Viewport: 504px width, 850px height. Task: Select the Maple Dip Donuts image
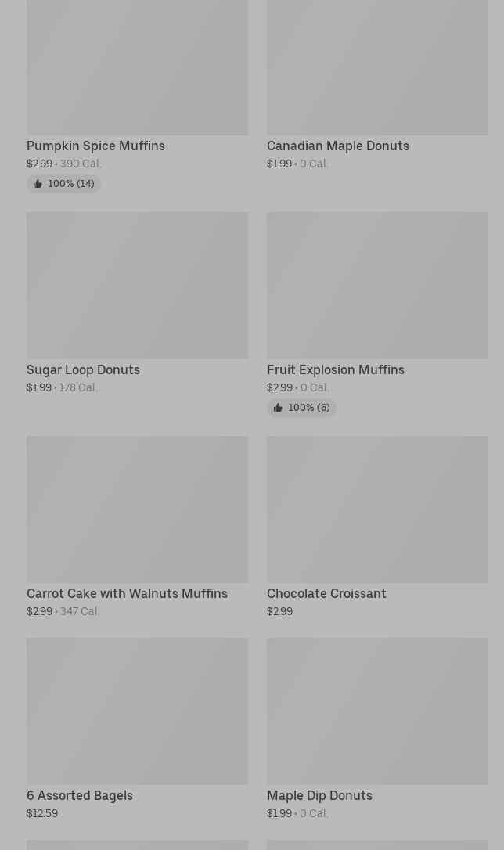tap(377, 711)
